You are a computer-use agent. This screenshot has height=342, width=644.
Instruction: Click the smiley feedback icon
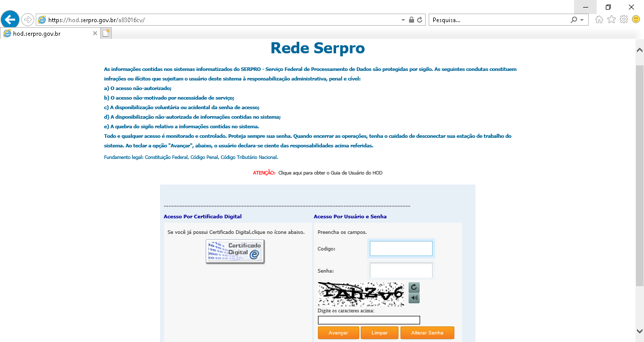[636, 20]
